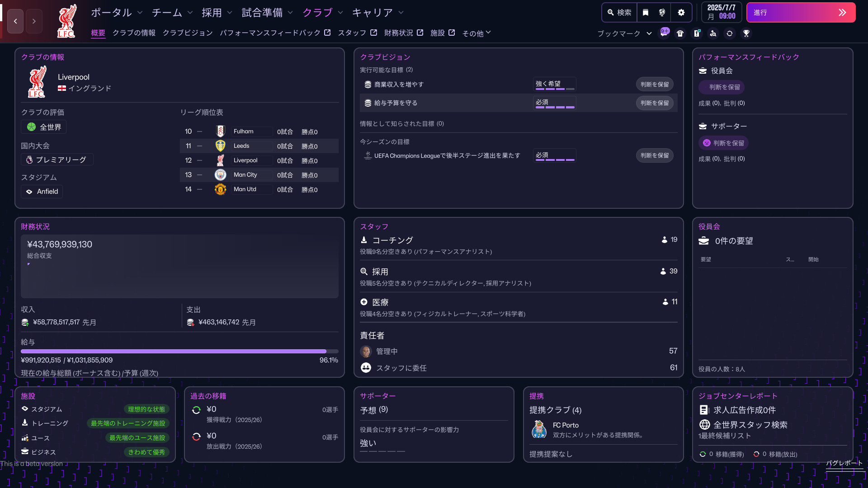
Task: Click the FC Porto club badge
Action: point(539,429)
